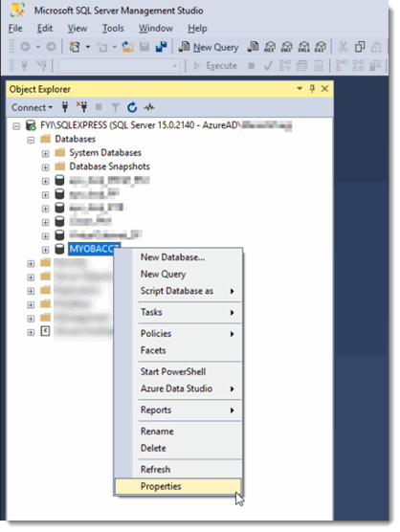Click the Filter funnel icon
The width and height of the screenshot is (400, 532).
coord(116,107)
